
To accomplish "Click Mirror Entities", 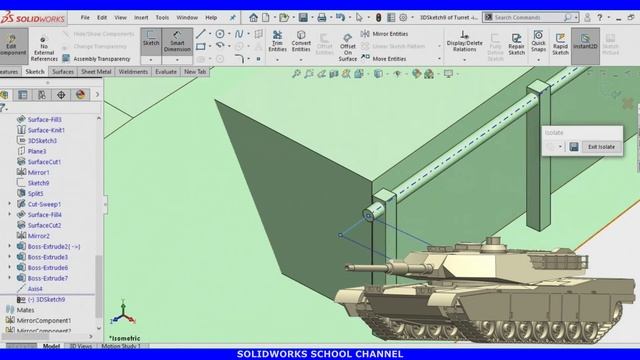I will click(x=384, y=34).
